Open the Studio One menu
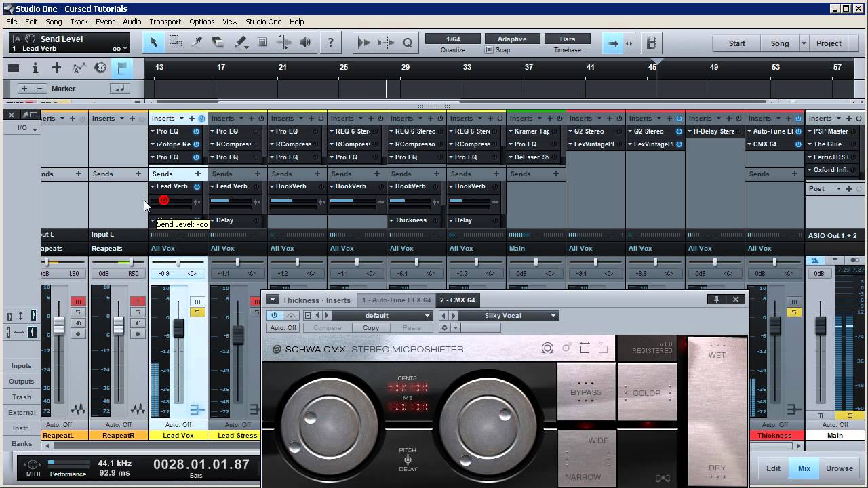The height and width of the screenshot is (488, 868). coord(263,22)
